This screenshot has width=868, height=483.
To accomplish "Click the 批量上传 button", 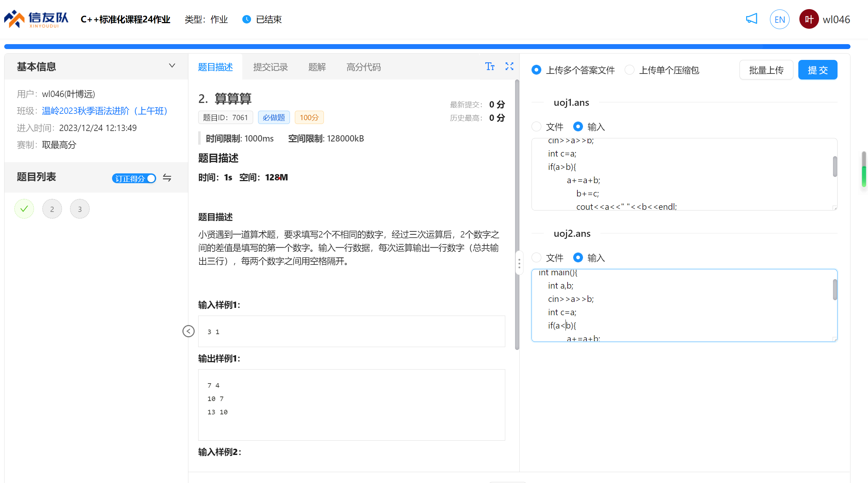I will pos(766,70).
